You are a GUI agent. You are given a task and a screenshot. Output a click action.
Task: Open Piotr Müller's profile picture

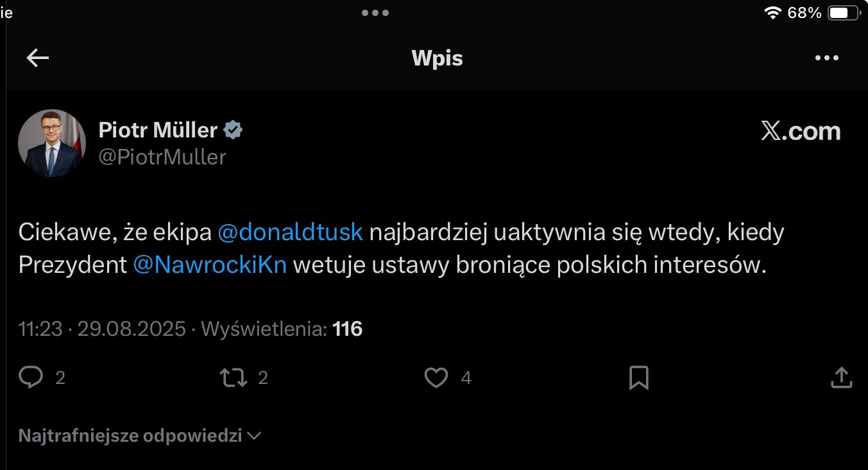click(52, 143)
